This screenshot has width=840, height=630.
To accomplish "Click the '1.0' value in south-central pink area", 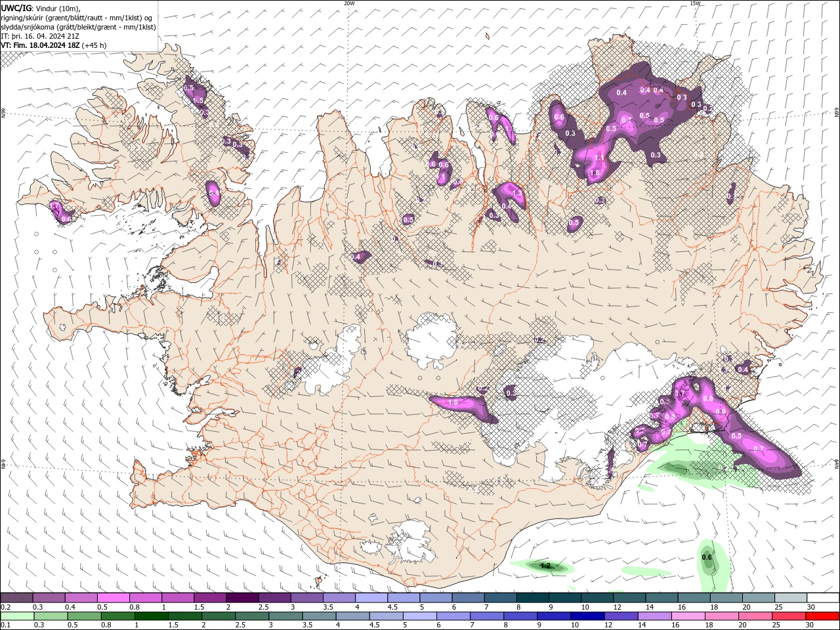I will point(452,402).
